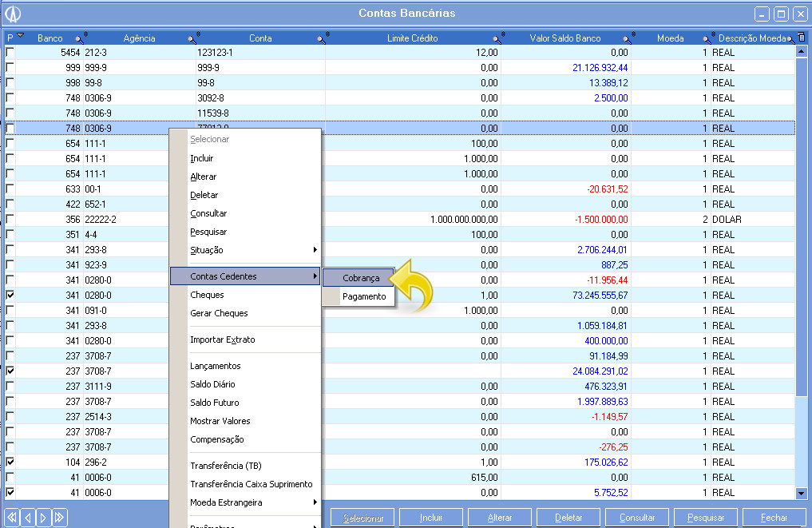
Task: Click the Selecionar button in the footer bar
Action: click(363, 518)
